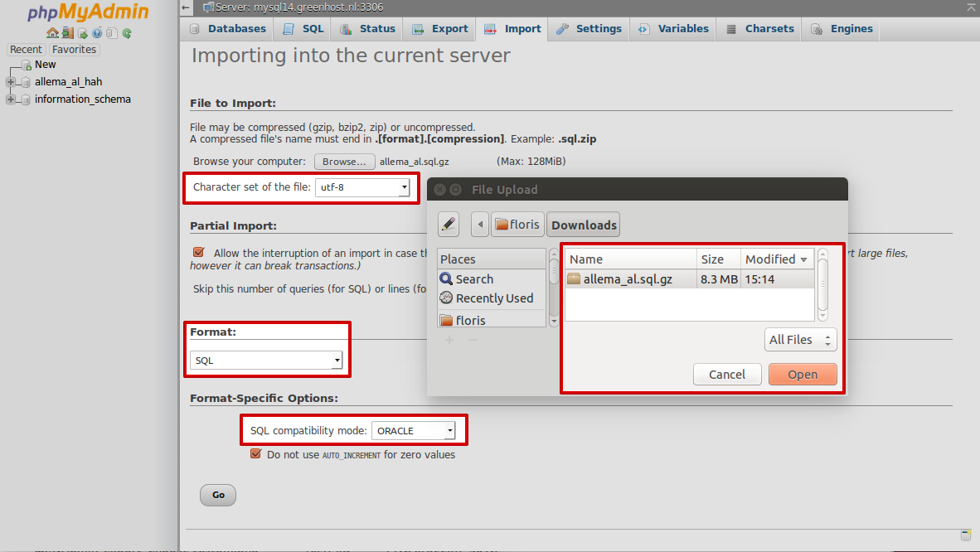Click the Recently Used clock icon
This screenshot has height=552, width=980.
pos(446,298)
